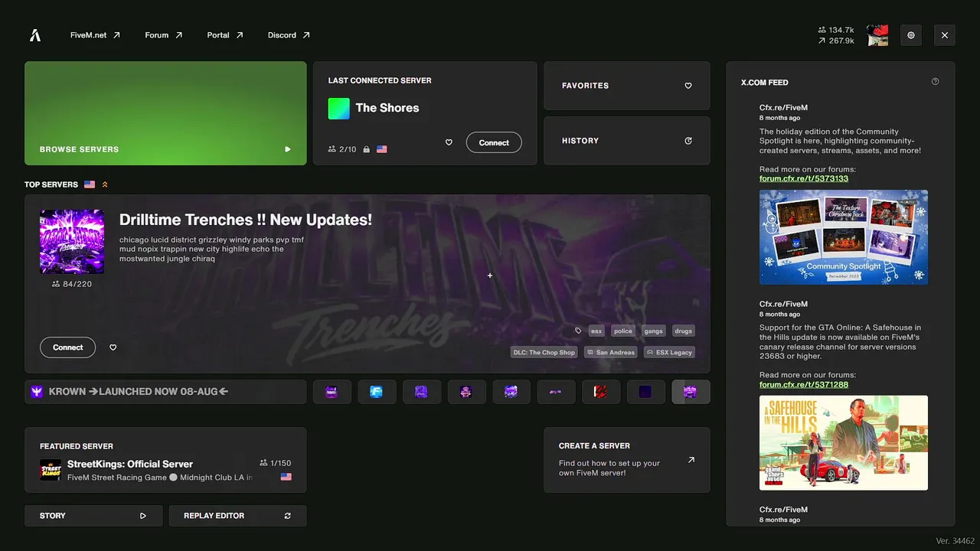Screen dimensions: 980x551
Task: Open the Forum link in the header
Action: point(164,35)
